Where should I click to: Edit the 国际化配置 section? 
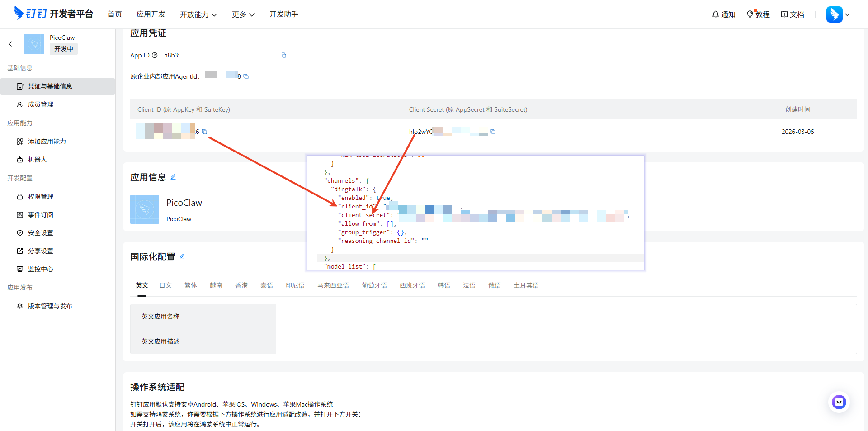(182, 256)
